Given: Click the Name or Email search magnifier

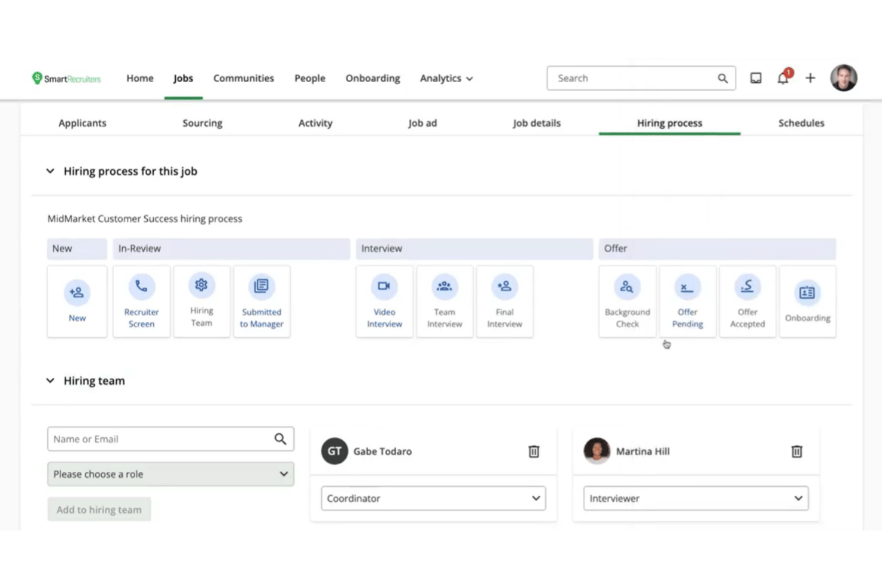Looking at the screenshot, I should coord(280,439).
